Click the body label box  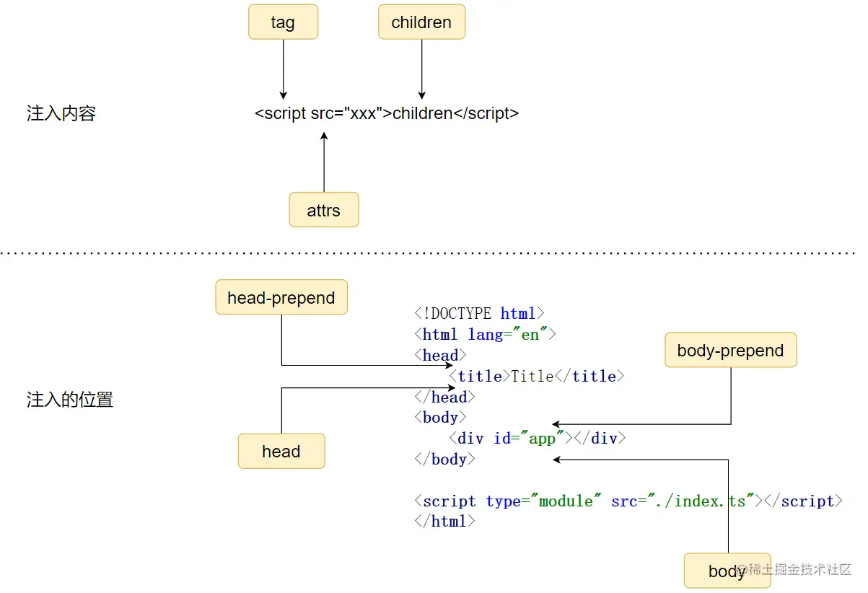(727, 571)
